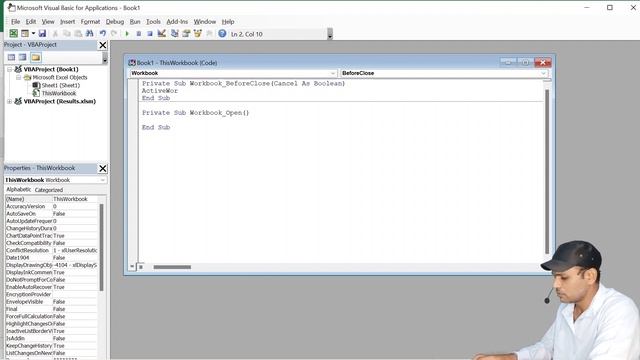Screen dimensions: 640x360
Task: Open the Window menu
Action: pyautogui.click(x=204, y=22)
